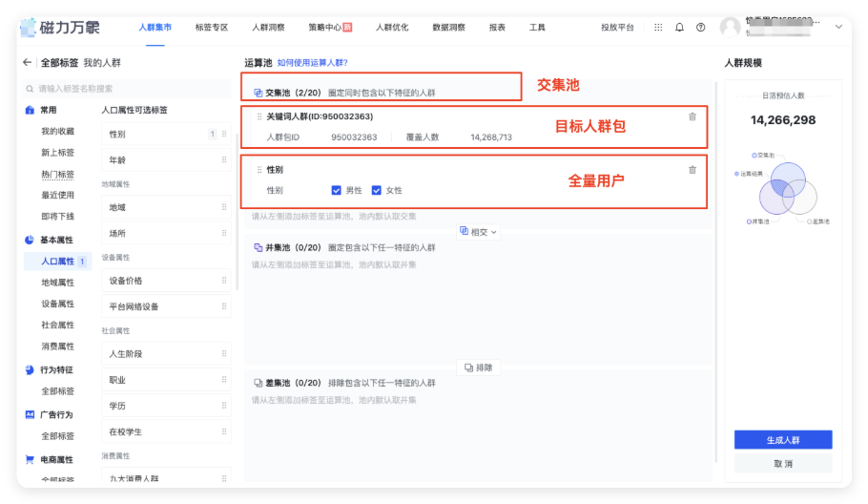The width and height of the screenshot is (868, 504).
Task: Click the user avatar
Action: 730,27
